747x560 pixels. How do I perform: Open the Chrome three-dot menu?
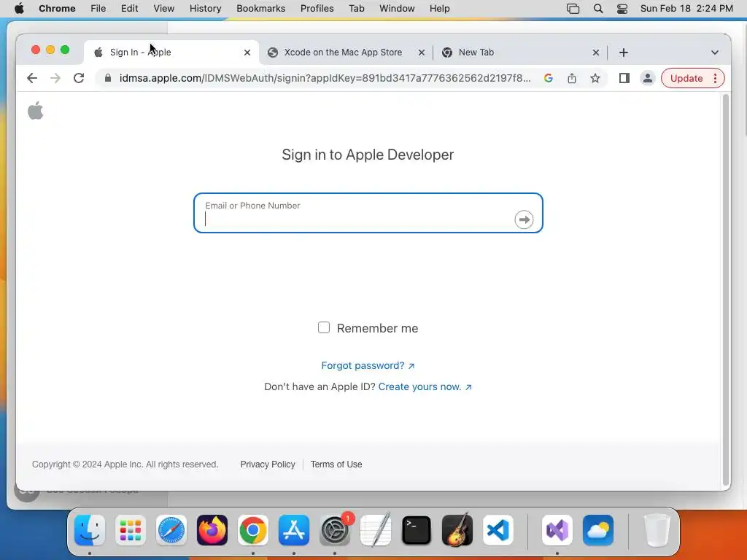pos(715,78)
